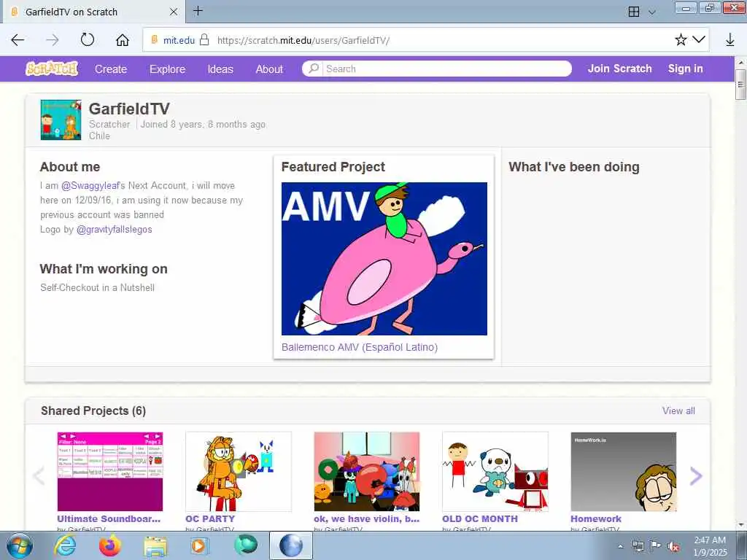Viewport: 747px width, 560px height.
Task: Click View all shared projects
Action: pyautogui.click(x=678, y=411)
